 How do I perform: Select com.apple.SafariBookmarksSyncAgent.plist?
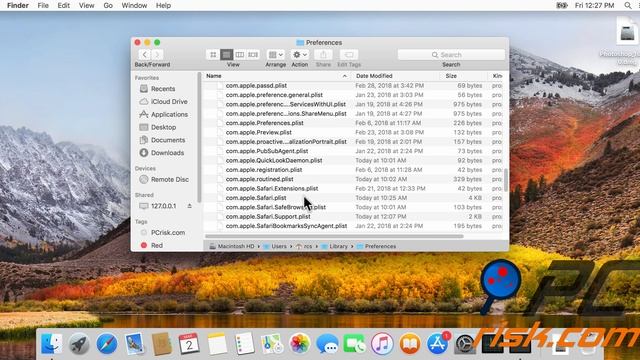point(287,226)
